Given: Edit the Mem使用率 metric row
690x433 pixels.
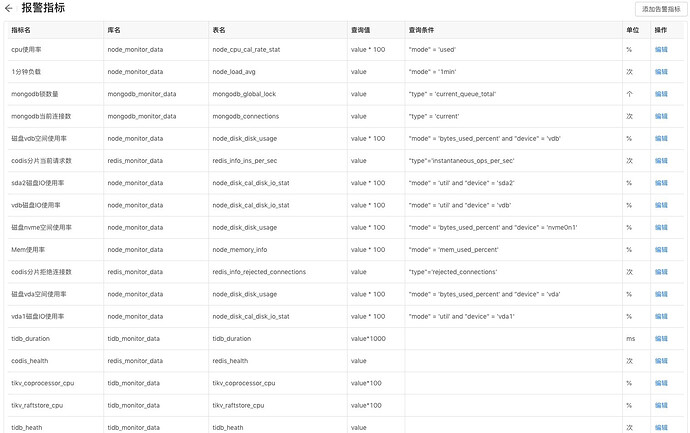Looking at the screenshot, I should 661,249.
